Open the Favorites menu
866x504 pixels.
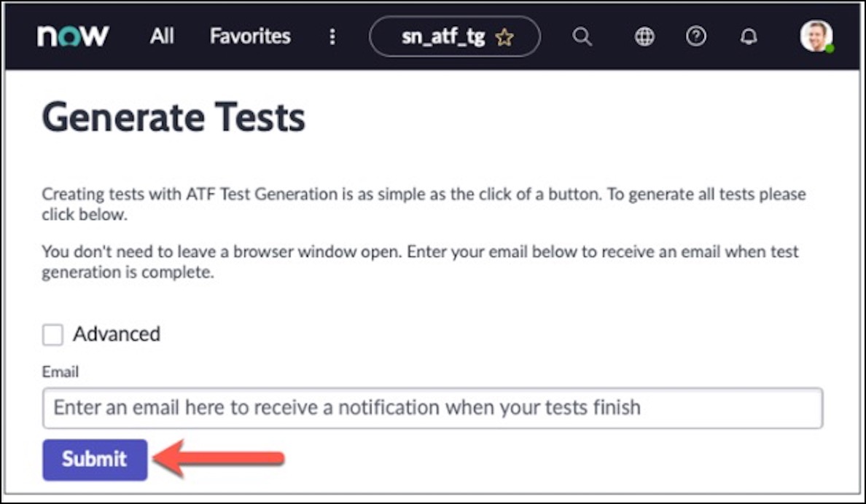coord(250,36)
